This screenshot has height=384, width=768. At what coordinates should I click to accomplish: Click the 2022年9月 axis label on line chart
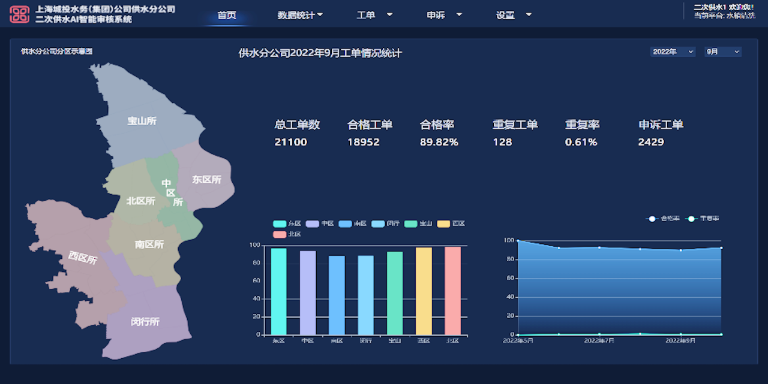tap(680, 341)
